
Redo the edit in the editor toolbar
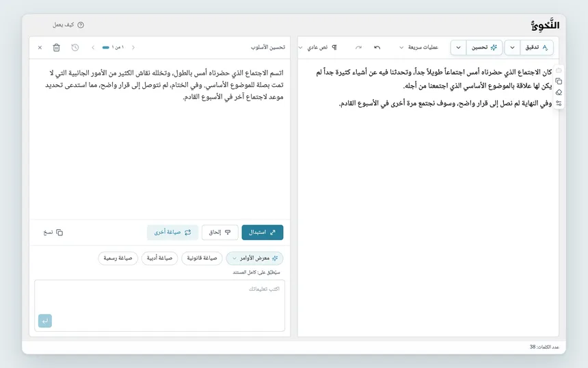click(358, 47)
